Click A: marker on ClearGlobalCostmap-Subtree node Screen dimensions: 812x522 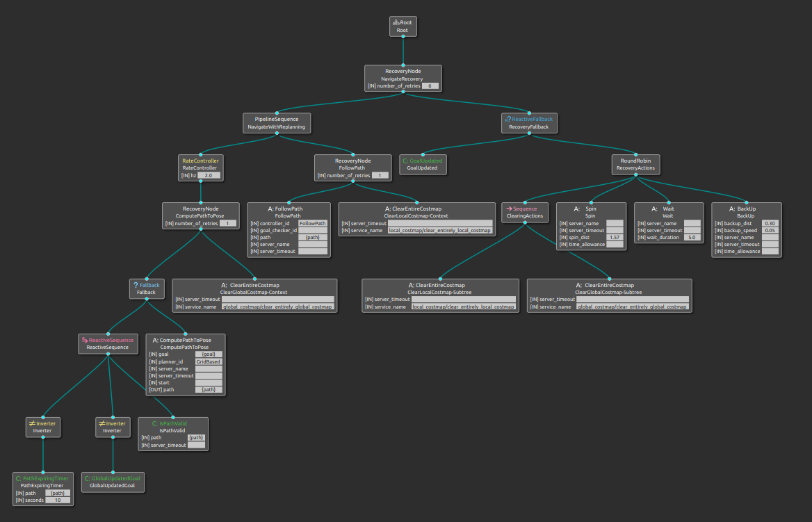(x=579, y=285)
